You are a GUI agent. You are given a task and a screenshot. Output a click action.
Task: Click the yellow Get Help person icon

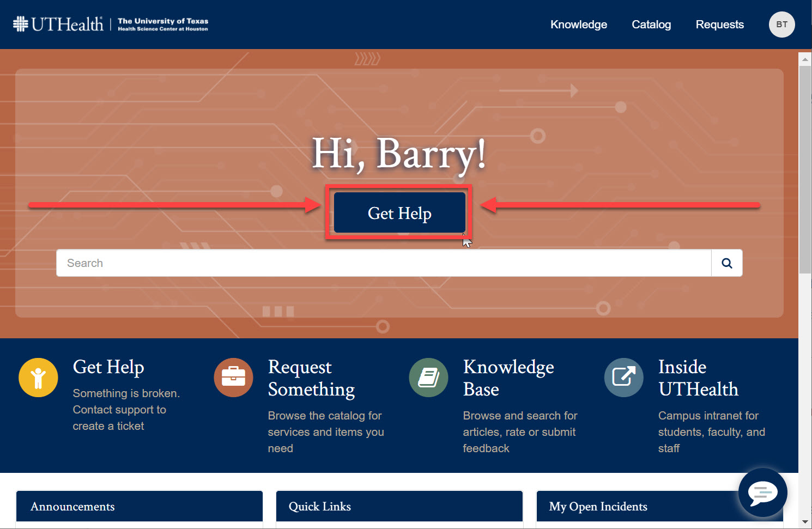38,378
